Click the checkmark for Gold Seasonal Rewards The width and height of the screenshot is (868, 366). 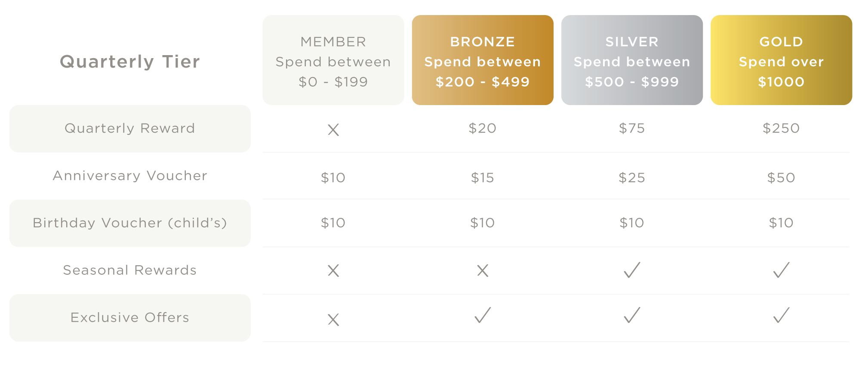pos(781,270)
